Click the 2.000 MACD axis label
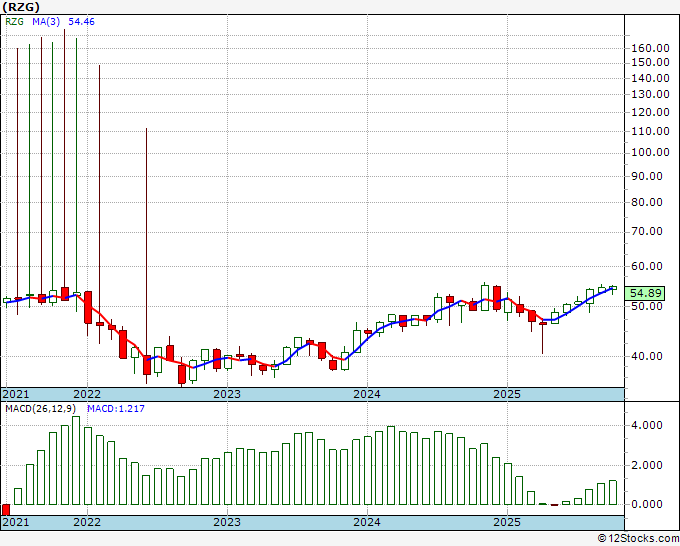 pyautogui.click(x=647, y=465)
